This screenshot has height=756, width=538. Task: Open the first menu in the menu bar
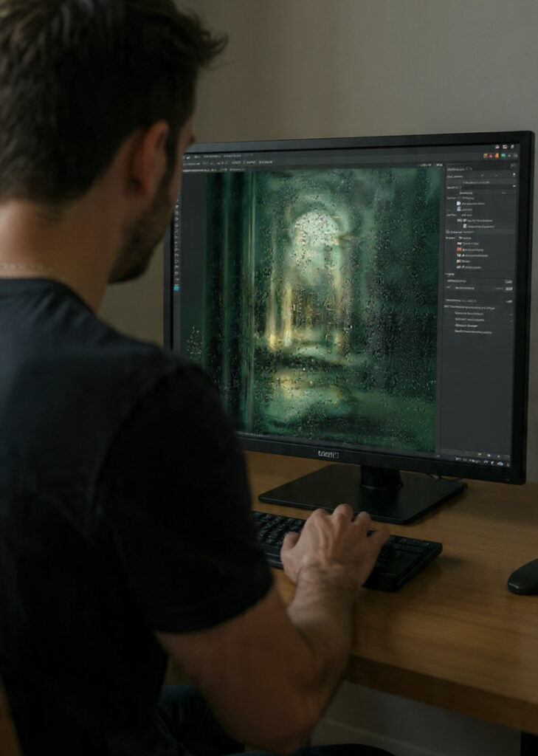coord(187,156)
